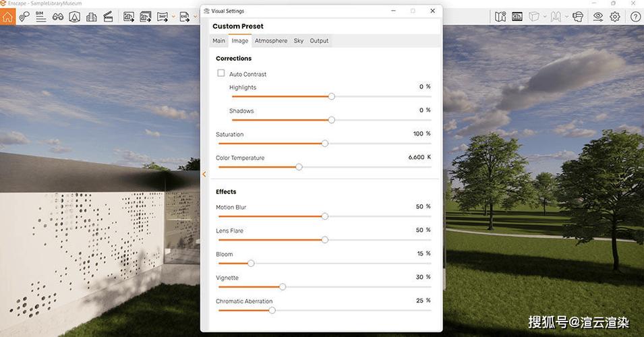Expand the dropdown arrow beside the trousers-shaped icon
Image resolution: width=644 pixels, height=337 pixels.
point(566,17)
